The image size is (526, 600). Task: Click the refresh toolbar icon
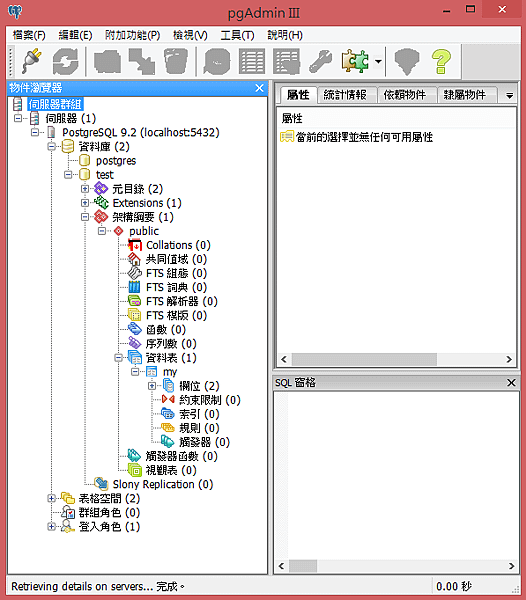(65, 61)
